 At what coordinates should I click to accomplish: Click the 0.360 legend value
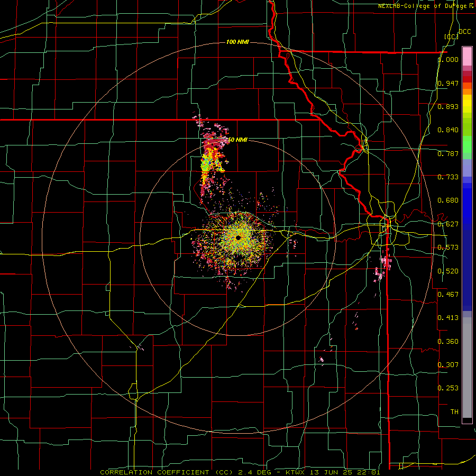pos(448,342)
